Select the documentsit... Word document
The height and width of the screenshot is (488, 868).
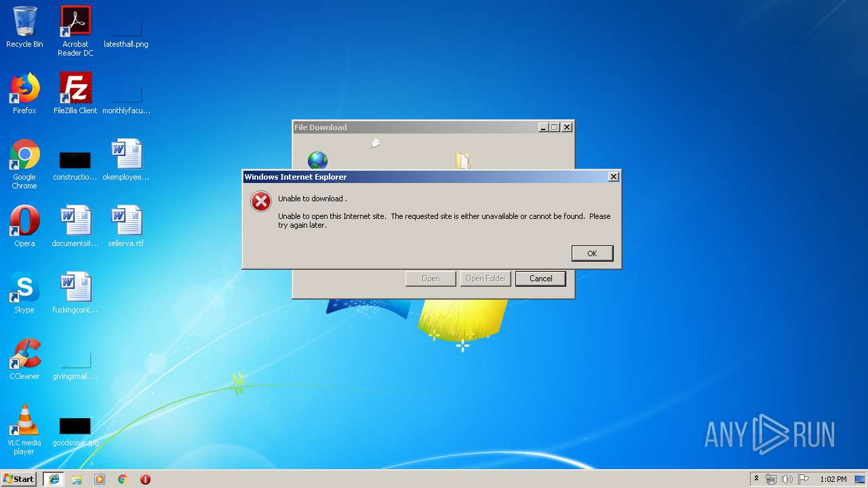click(75, 226)
